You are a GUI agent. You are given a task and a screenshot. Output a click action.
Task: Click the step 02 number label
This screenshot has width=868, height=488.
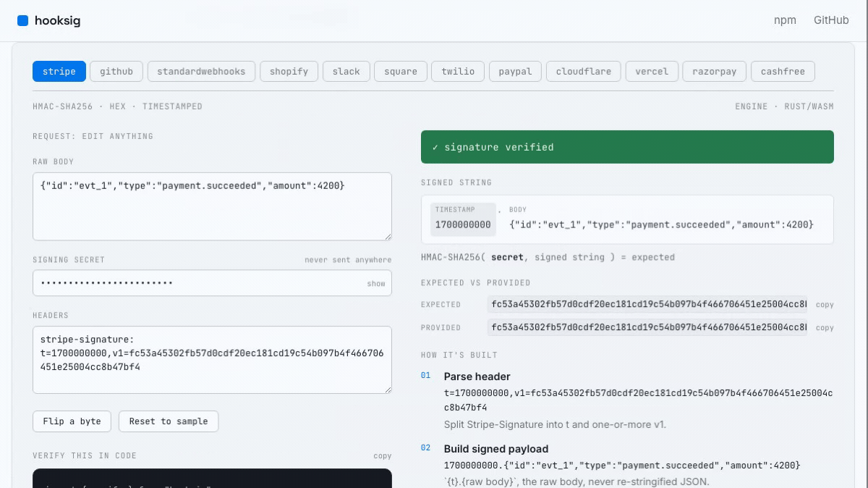(x=425, y=448)
